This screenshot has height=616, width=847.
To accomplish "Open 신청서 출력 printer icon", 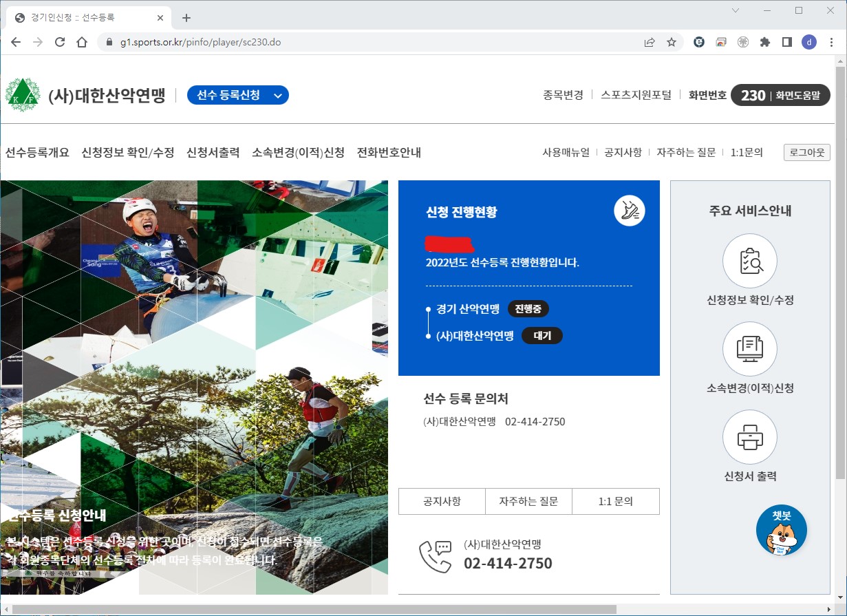I will [x=750, y=436].
